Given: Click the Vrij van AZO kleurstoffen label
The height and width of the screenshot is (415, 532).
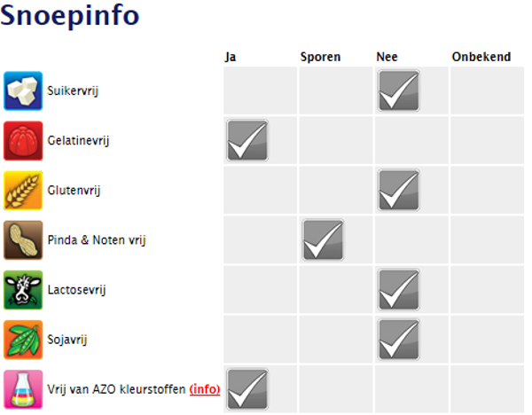Looking at the screenshot, I should coord(116,388).
